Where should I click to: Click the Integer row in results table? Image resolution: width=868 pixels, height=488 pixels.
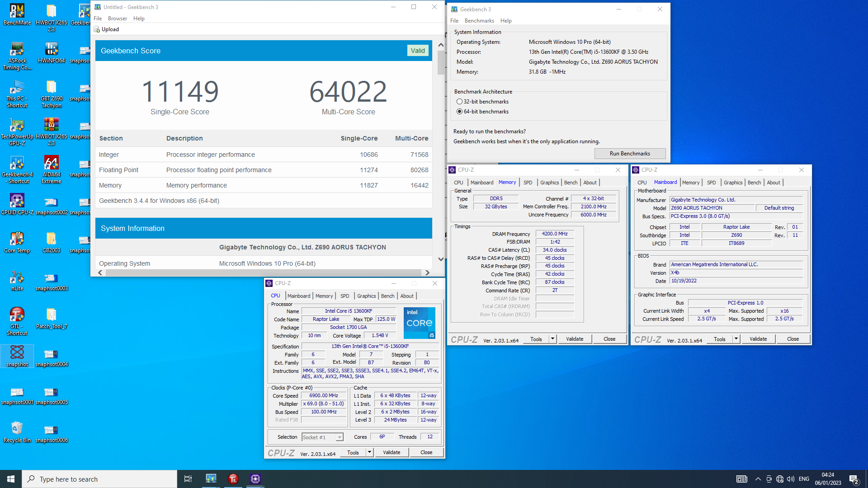(264, 155)
